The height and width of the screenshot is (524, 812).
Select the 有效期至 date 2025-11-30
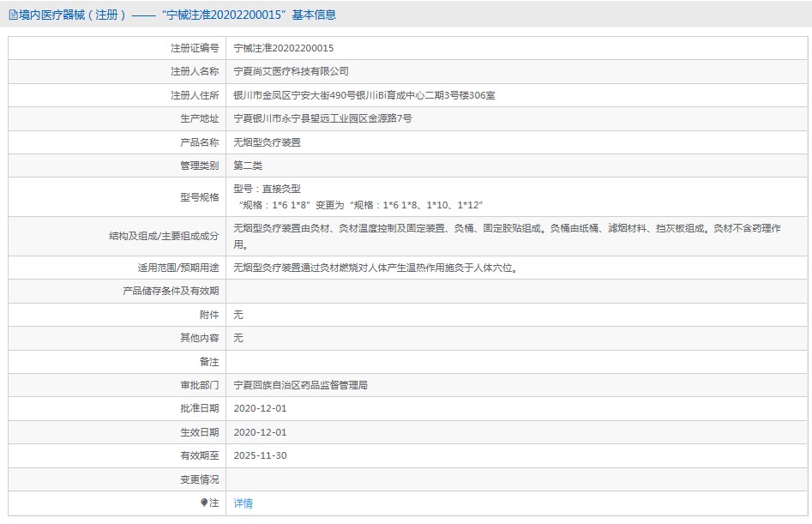[260, 455]
